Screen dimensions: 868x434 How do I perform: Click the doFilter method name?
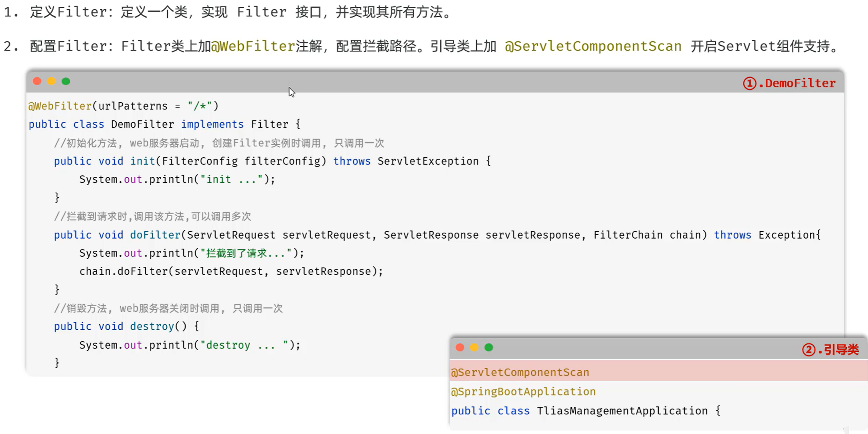(155, 235)
